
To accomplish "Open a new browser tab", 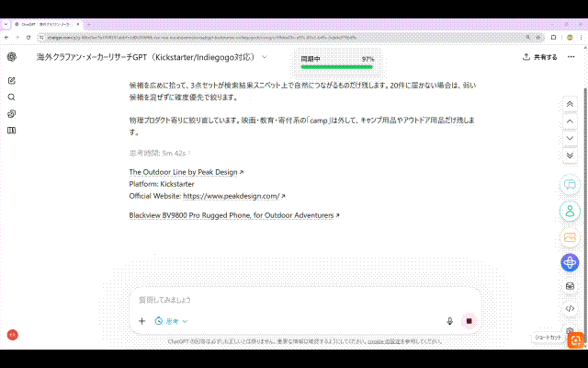I will tap(89, 25).
